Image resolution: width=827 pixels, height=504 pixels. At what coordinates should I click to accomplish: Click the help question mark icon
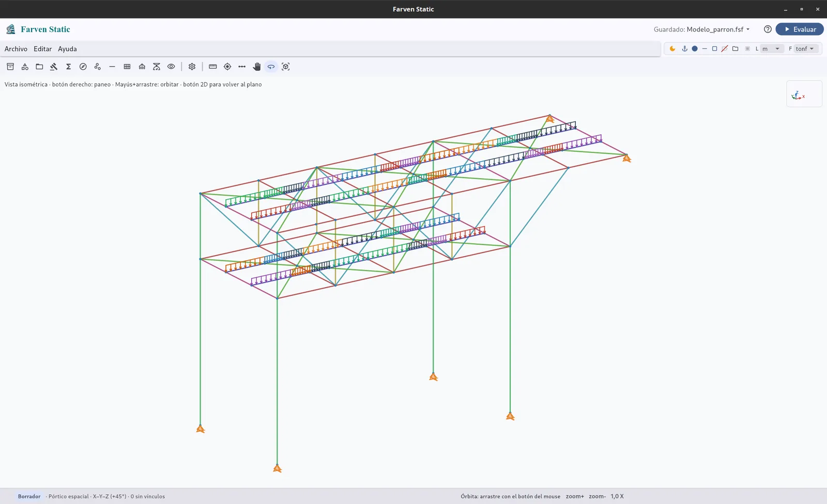(x=768, y=29)
